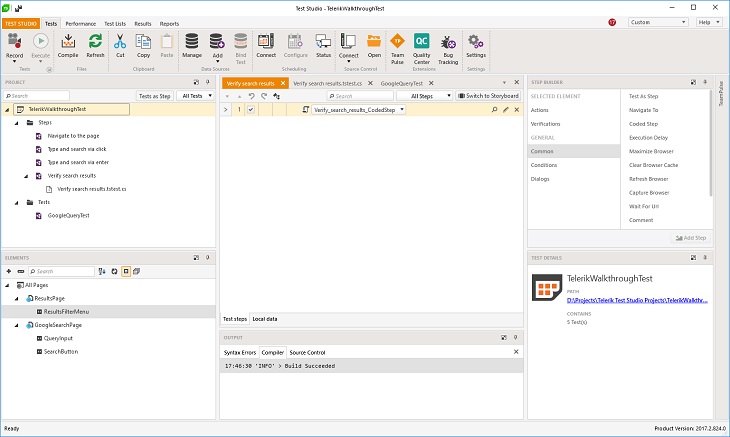Collapse the All Pages node
This screenshot has height=437, width=730.
pos(7,285)
